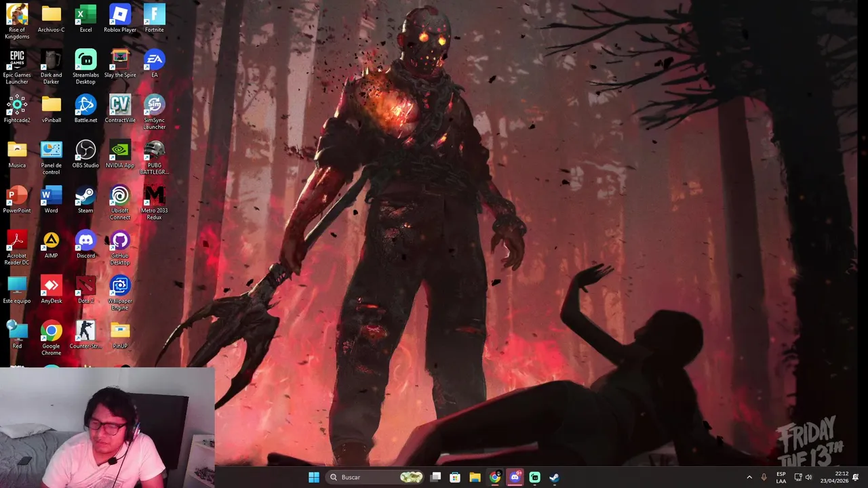
Task: Open the vPinball folder
Action: click(x=51, y=108)
